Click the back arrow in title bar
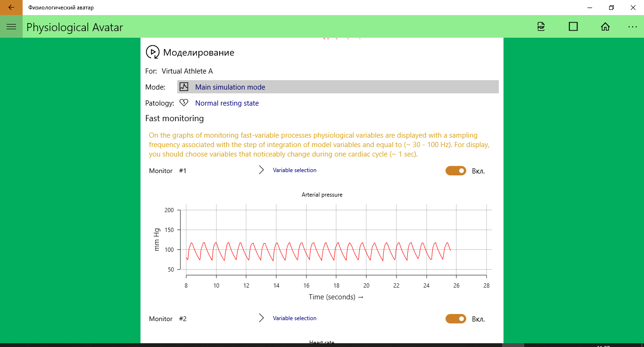 point(11,8)
